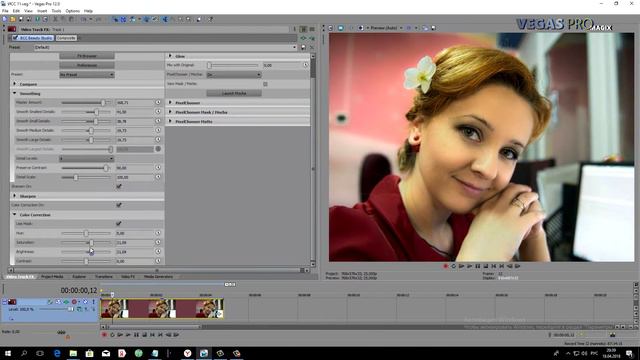Click Loop Playback in timeline transport
This screenshot has height=360, width=640.
(112, 335)
